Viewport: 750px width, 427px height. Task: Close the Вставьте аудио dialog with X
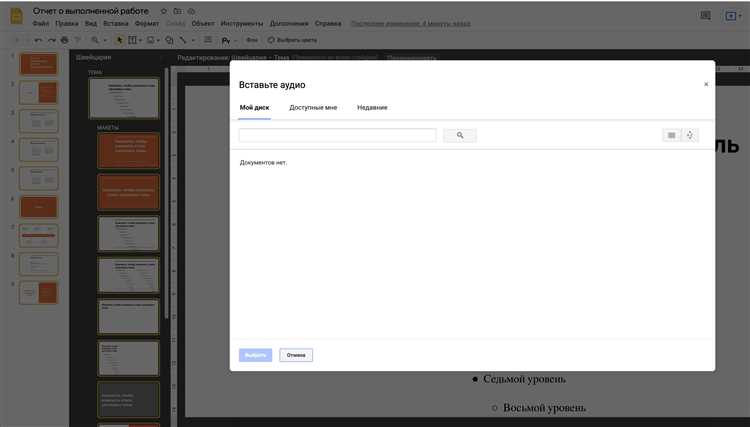706,84
